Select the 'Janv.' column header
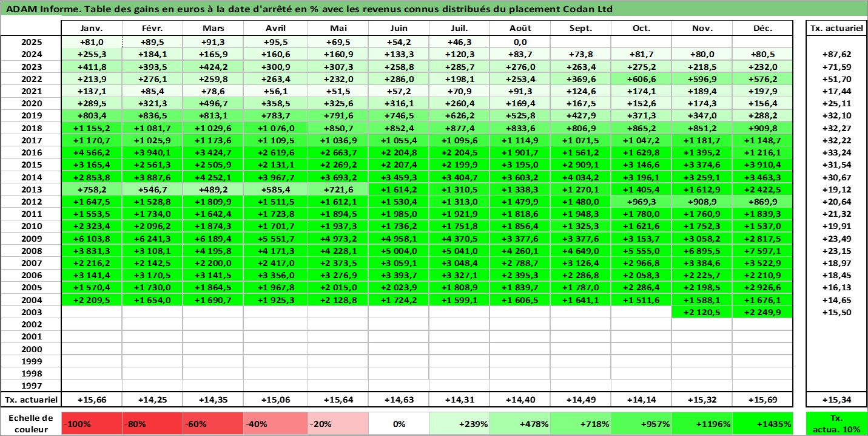The height and width of the screenshot is (436, 868). [92, 29]
